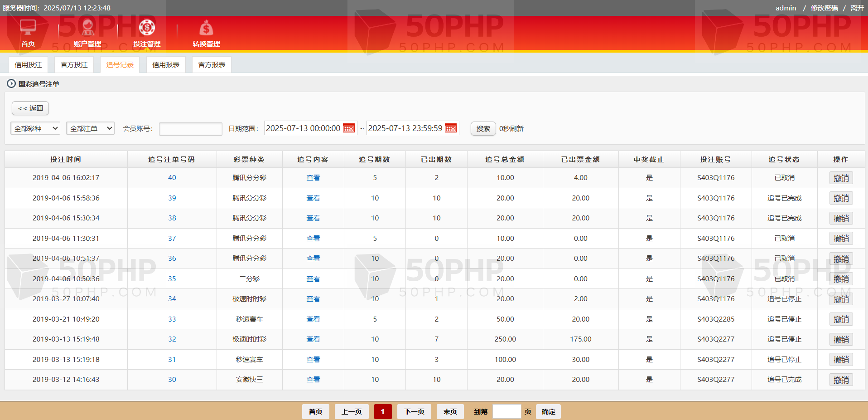Open the start date calendar icon
868x420 pixels.
coord(349,128)
